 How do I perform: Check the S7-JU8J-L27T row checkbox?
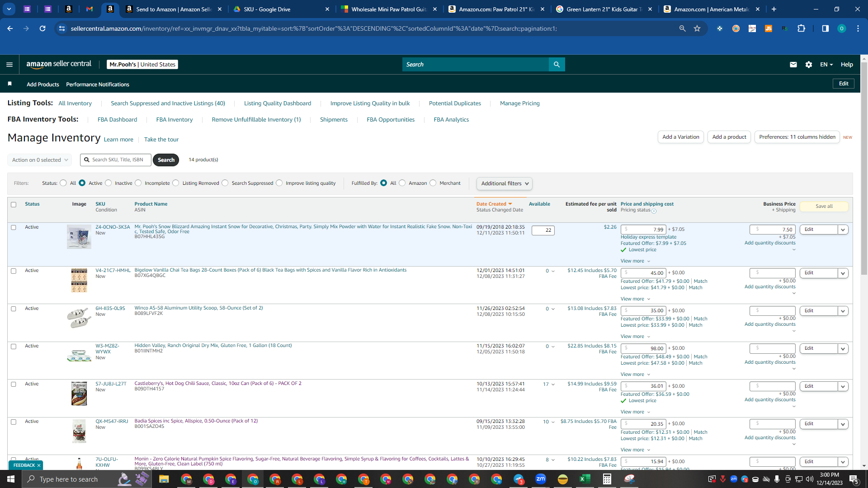pos(14,385)
